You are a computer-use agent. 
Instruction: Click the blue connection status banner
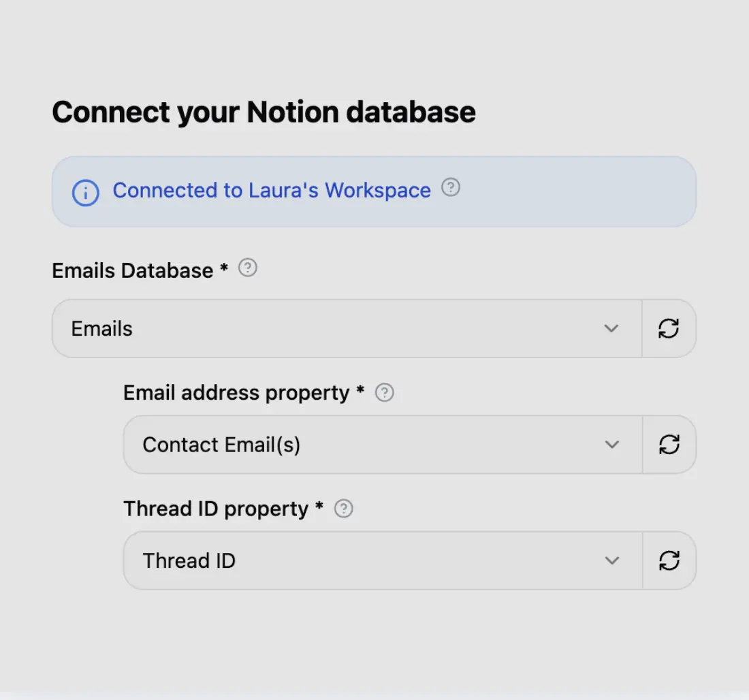click(x=374, y=191)
